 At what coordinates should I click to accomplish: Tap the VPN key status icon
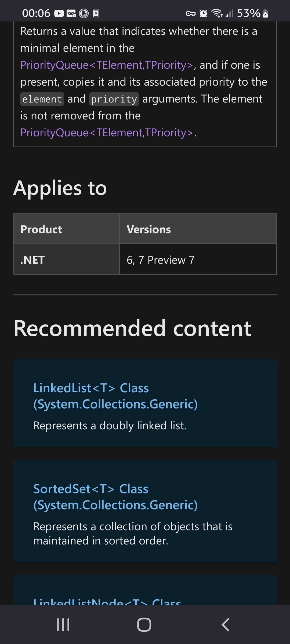pos(190,13)
